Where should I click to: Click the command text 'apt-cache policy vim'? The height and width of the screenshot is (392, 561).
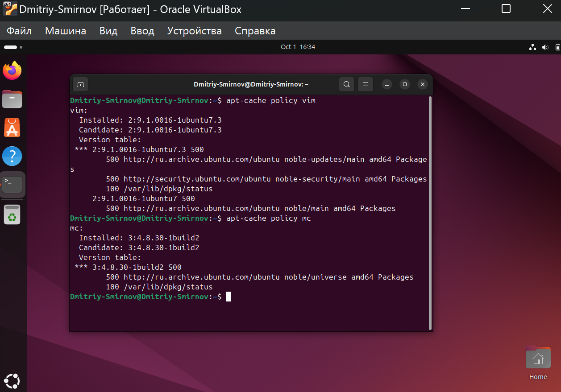[x=271, y=100]
